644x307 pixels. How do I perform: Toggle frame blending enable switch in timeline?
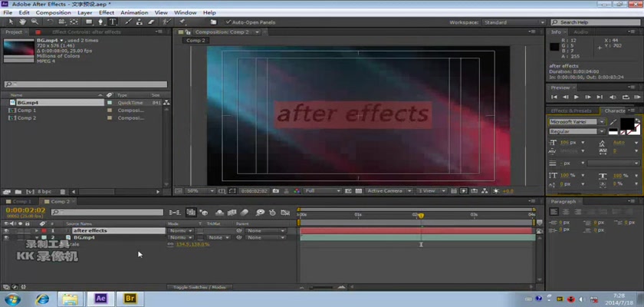tap(232, 213)
